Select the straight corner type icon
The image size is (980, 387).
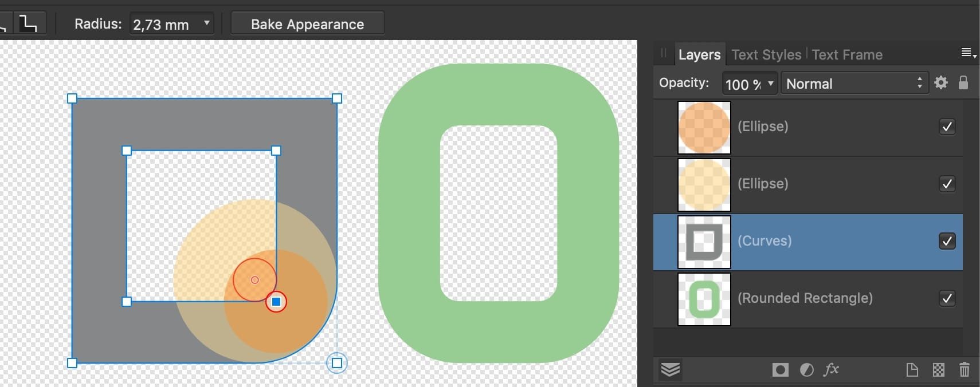28,23
